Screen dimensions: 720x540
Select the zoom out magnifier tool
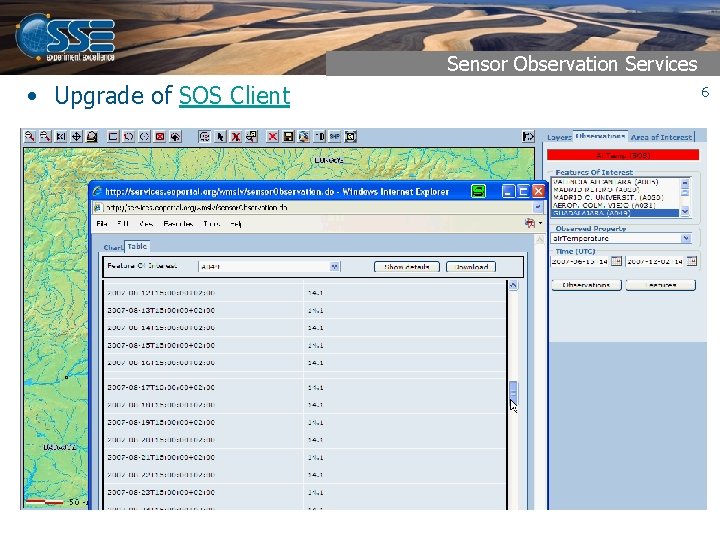click(x=45, y=136)
